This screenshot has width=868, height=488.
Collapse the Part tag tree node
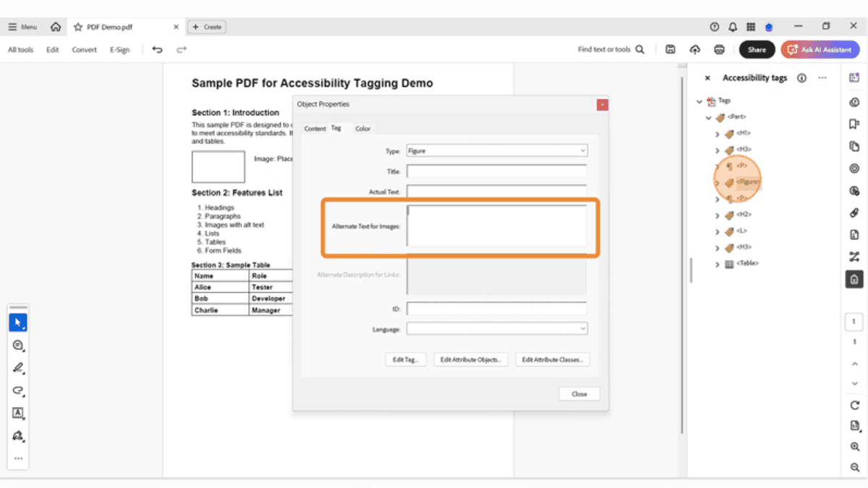click(708, 116)
